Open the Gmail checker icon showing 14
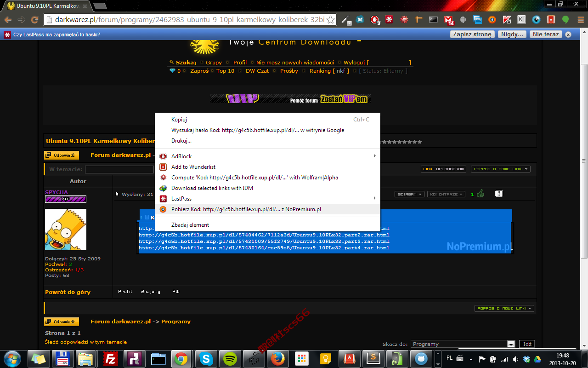Screen dimensions: 588x368 pyautogui.click(x=448, y=20)
